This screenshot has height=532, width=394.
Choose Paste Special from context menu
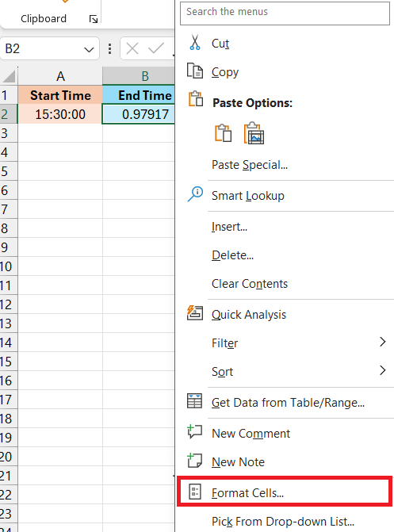[x=250, y=165]
